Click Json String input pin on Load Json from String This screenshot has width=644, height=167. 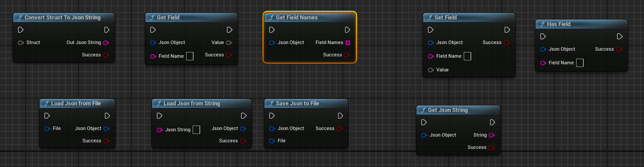coord(160,130)
